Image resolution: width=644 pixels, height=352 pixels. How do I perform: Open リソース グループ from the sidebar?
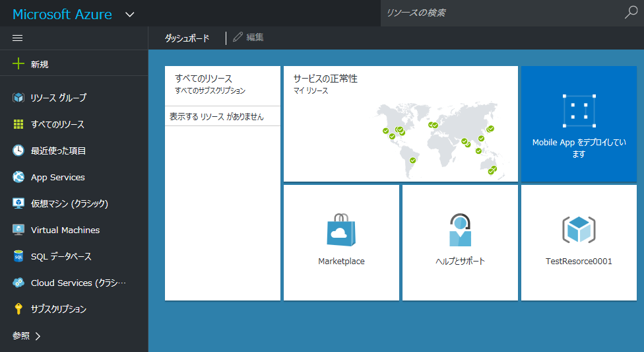click(58, 98)
